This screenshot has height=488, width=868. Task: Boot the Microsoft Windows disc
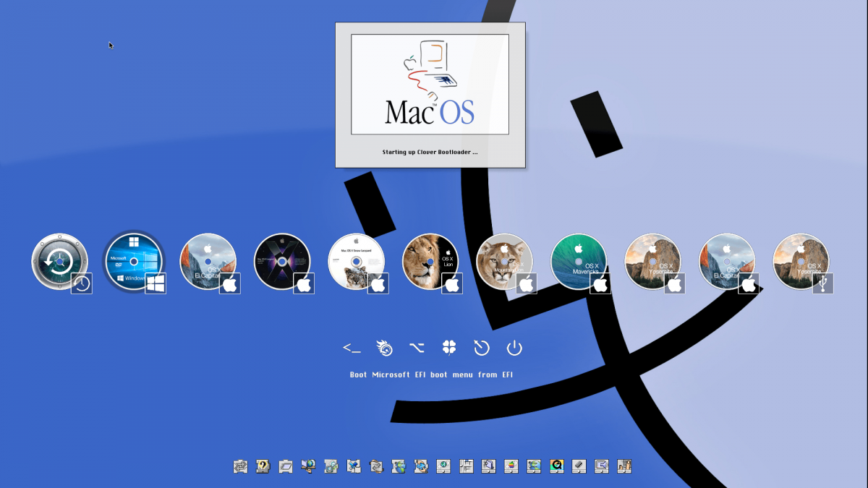point(134,261)
